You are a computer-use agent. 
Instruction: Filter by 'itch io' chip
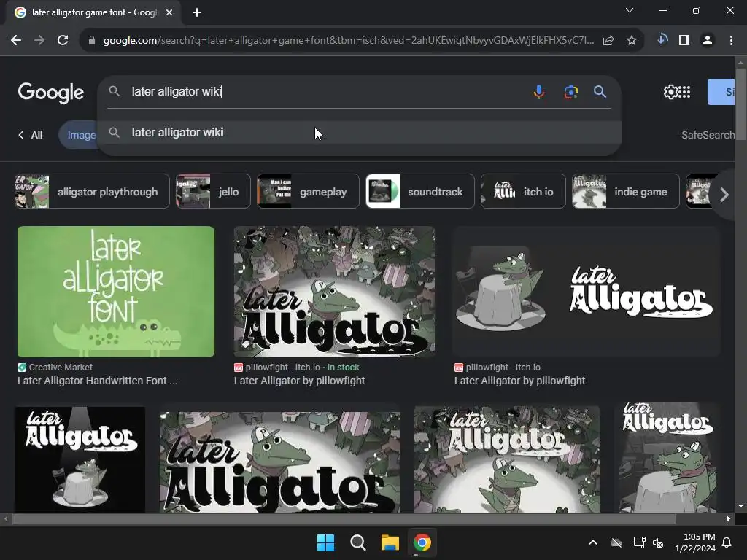pyautogui.click(x=523, y=192)
